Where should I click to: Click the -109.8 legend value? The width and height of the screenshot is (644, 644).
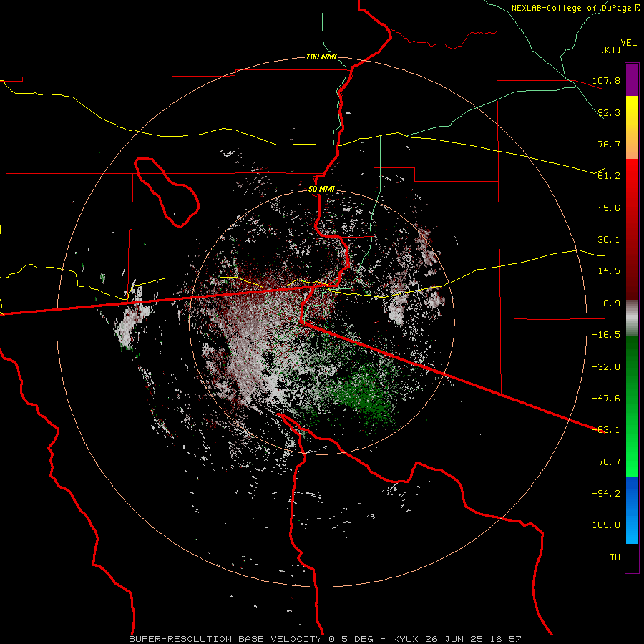coord(603,525)
